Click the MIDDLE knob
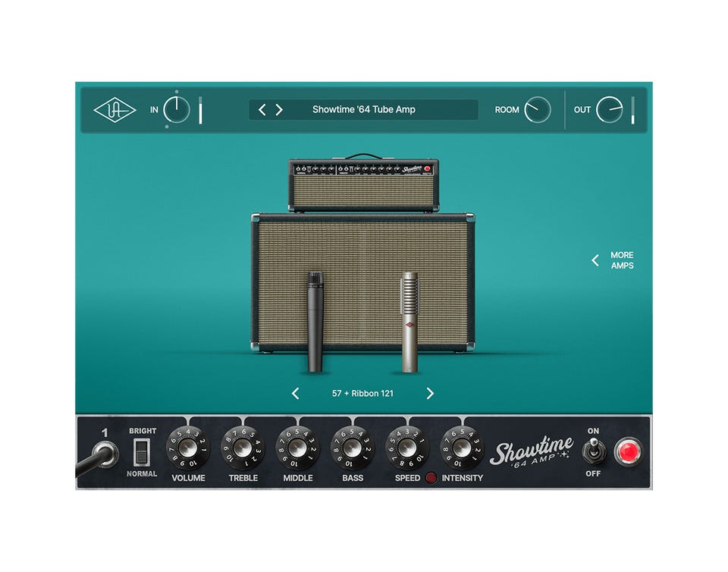This screenshot has width=728, height=572. tap(297, 448)
